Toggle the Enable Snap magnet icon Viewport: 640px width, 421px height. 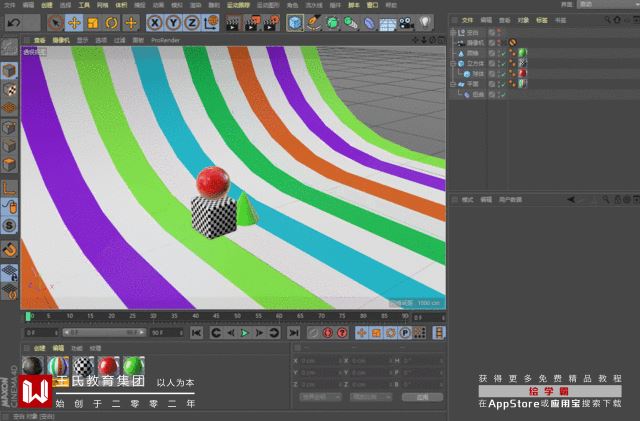9,249
